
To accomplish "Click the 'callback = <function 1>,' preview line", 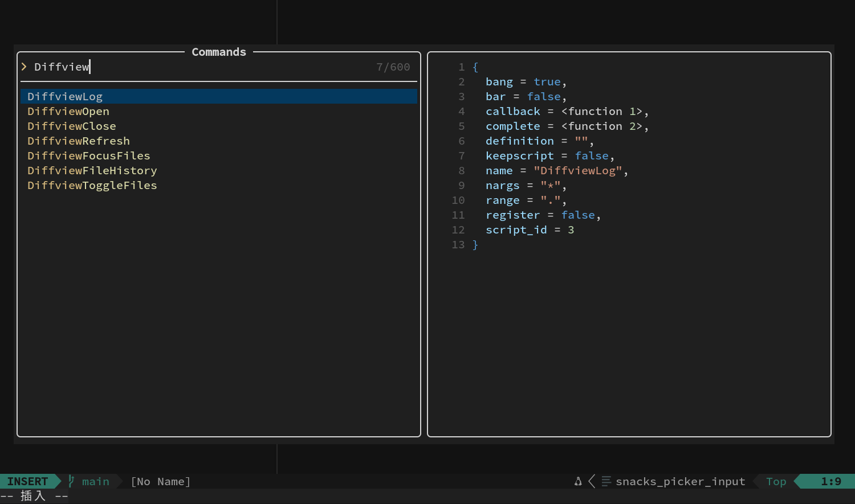I will click(x=567, y=111).
